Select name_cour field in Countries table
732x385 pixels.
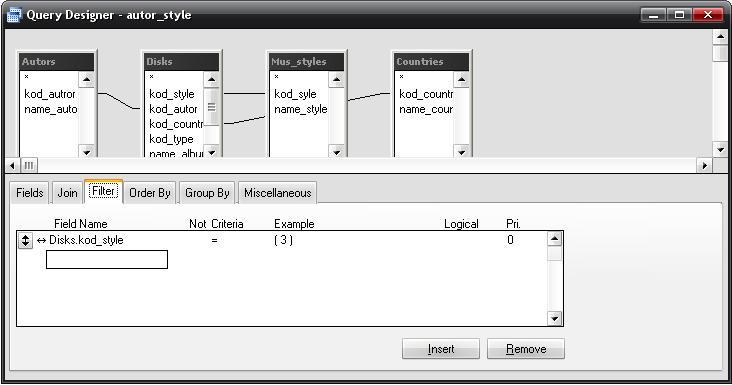coord(426,109)
